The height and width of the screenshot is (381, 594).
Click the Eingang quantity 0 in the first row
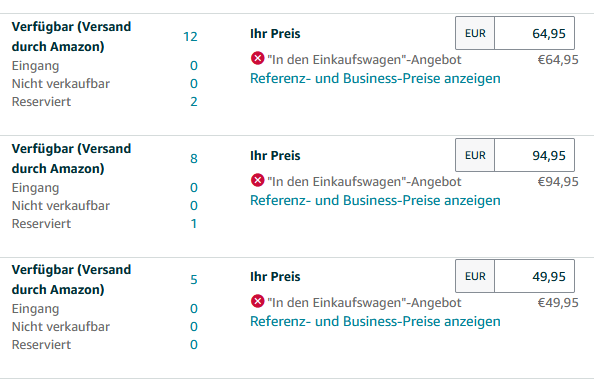coord(194,66)
